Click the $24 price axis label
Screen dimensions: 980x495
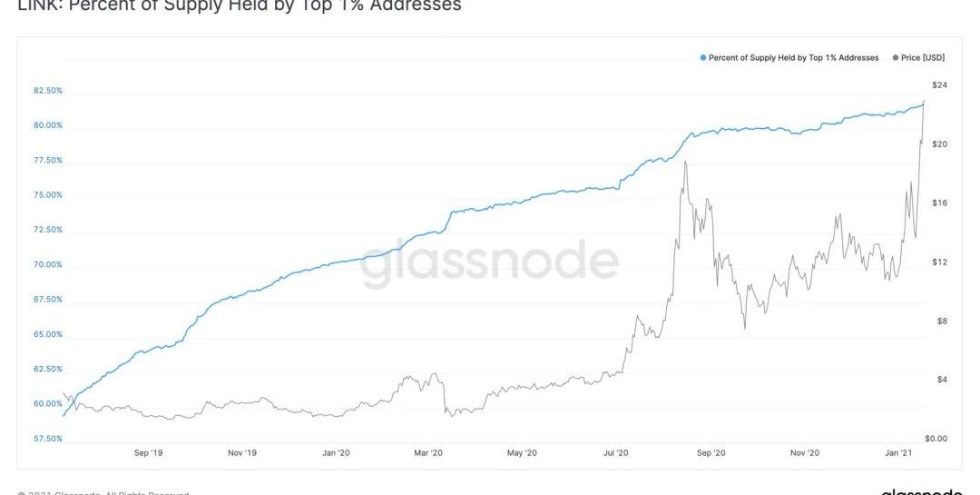(x=940, y=85)
